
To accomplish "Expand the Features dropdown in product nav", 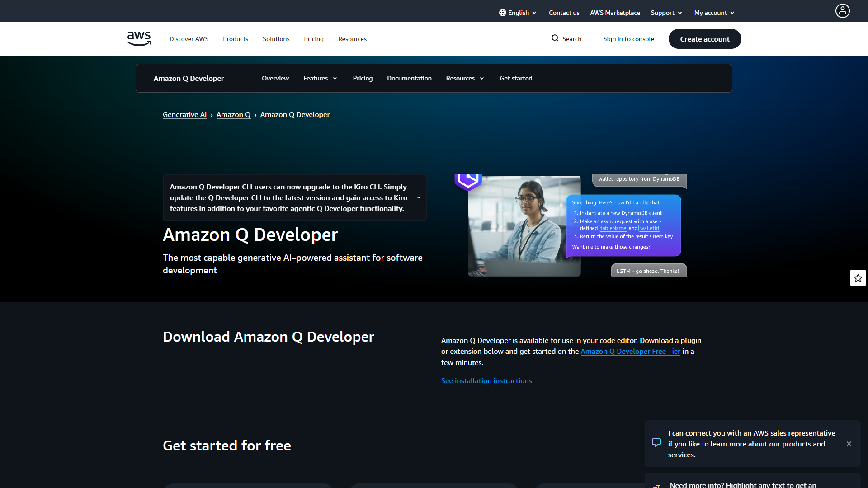I will click(320, 78).
